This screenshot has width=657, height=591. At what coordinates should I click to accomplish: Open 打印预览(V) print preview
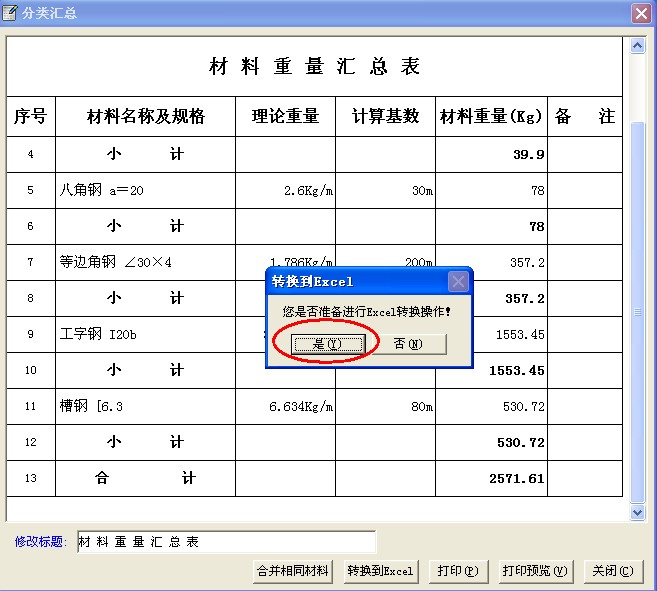(535, 571)
